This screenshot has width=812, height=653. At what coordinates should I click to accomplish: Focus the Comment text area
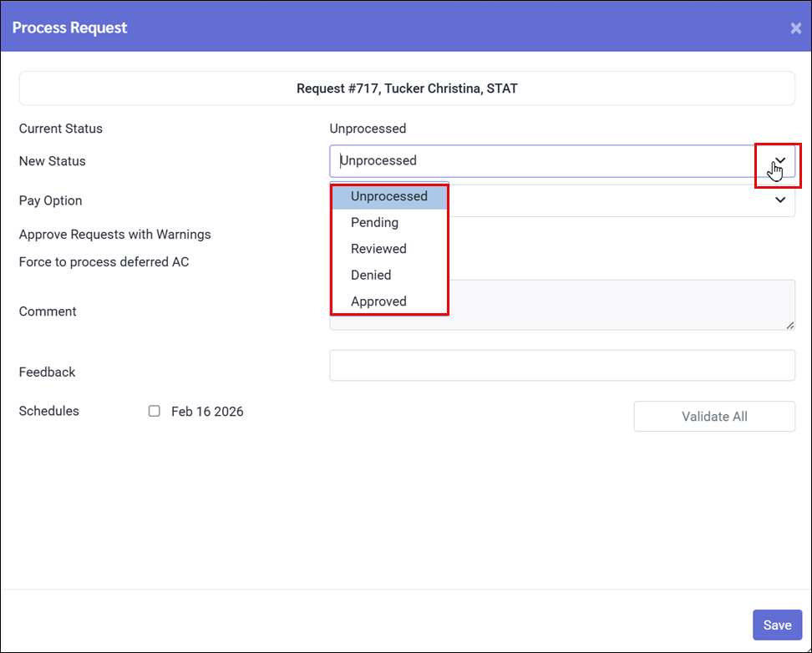pyautogui.click(x=618, y=305)
